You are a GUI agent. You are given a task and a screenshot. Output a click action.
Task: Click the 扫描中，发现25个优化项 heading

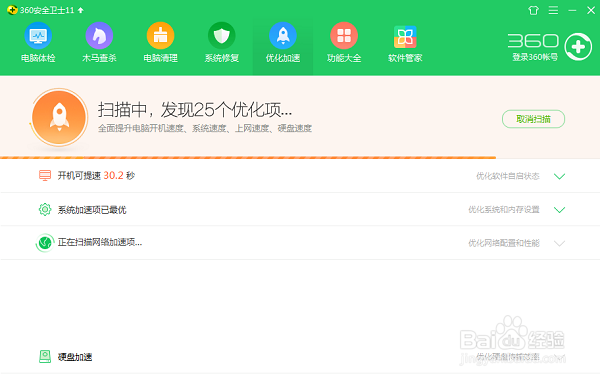(195, 110)
